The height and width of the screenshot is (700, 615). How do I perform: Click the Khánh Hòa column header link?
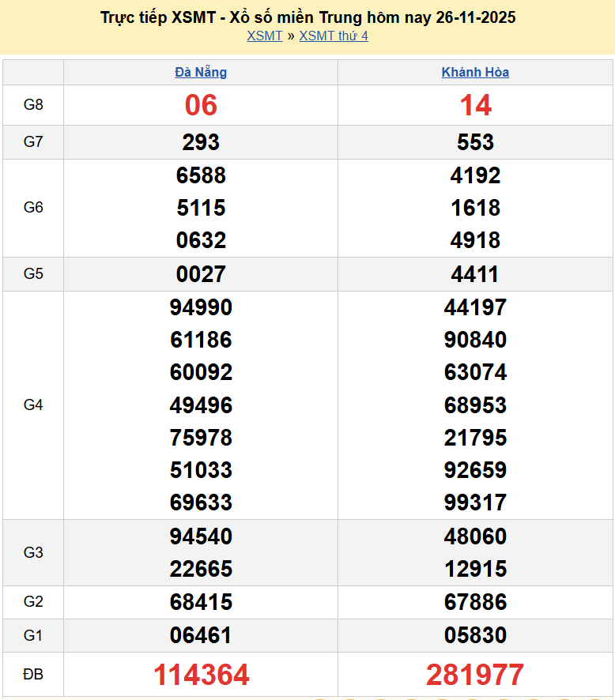pos(475,72)
